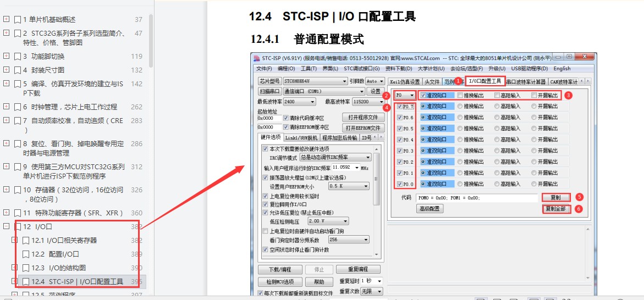Click the 下载/编程 button

[279, 270]
